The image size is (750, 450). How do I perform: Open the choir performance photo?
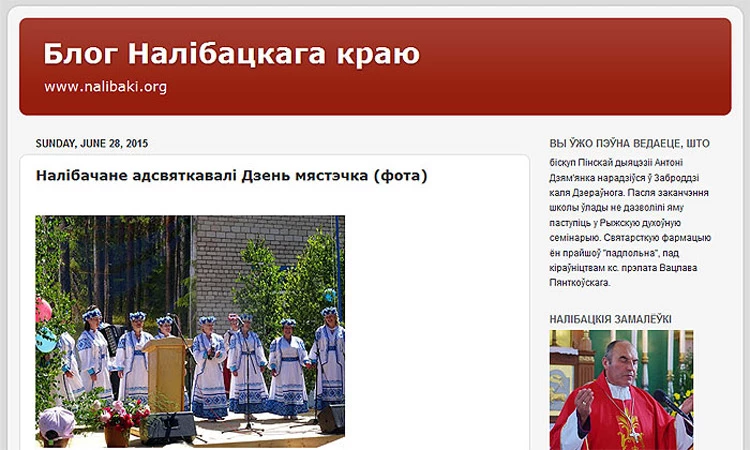click(x=190, y=330)
